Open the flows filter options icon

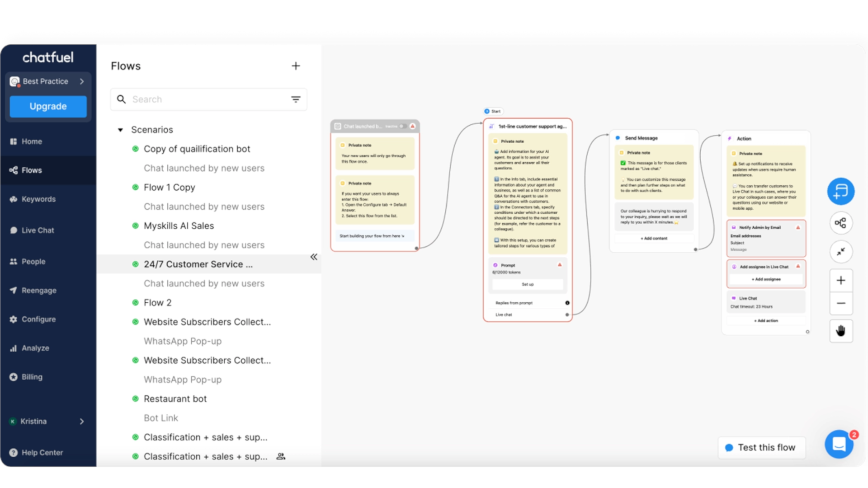[296, 99]
